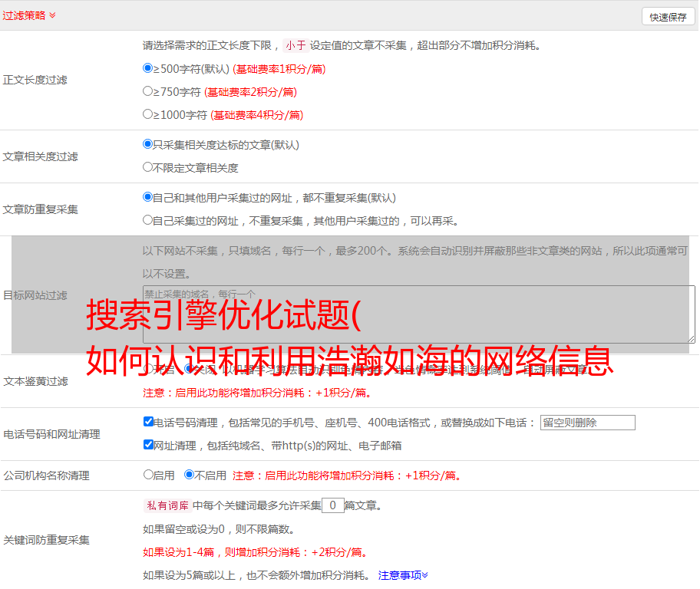Enable 公司机构名称清理 with 启用 radio
Viewport: 700px width, 589px height.
(149, 475)
